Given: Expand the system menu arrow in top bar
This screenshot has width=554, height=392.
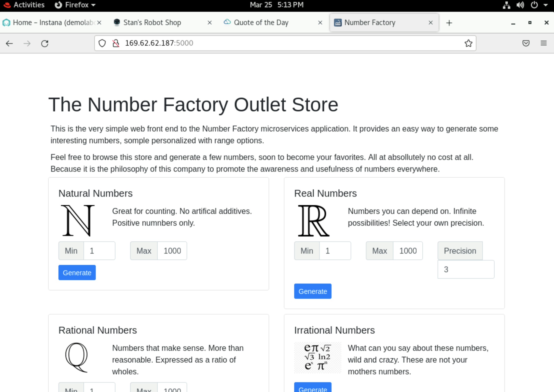Looking at the screenshot, I should point(546,5).
